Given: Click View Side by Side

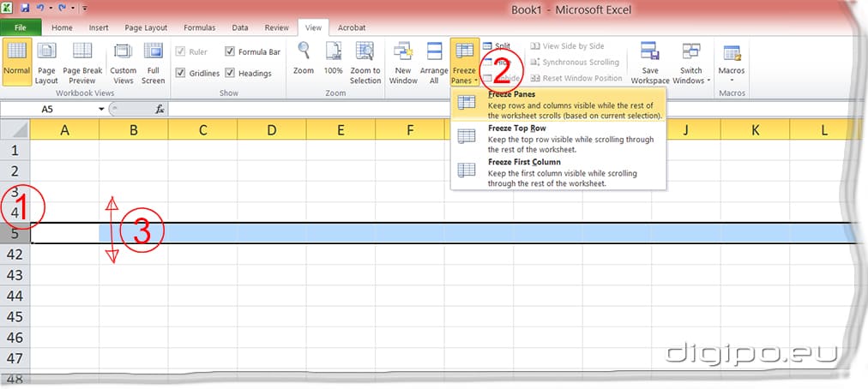Looking at the screenshot, I should 567,46.
